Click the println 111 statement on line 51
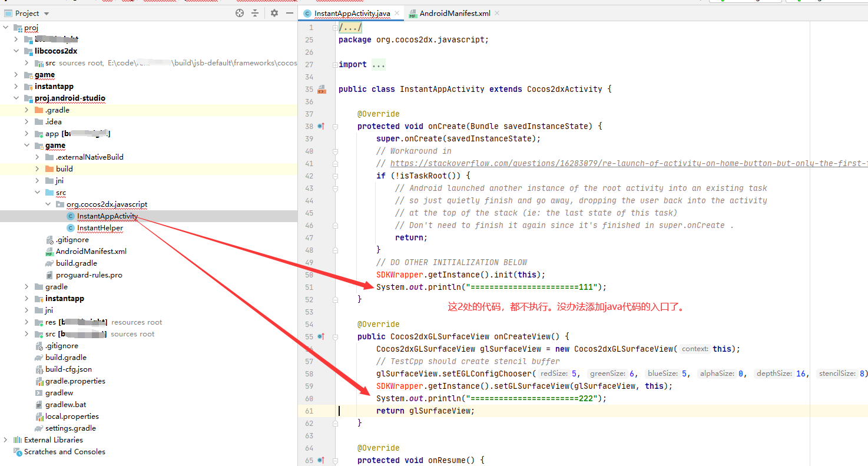The height and width of the screenshot is (466, 868). coord(492,287)
